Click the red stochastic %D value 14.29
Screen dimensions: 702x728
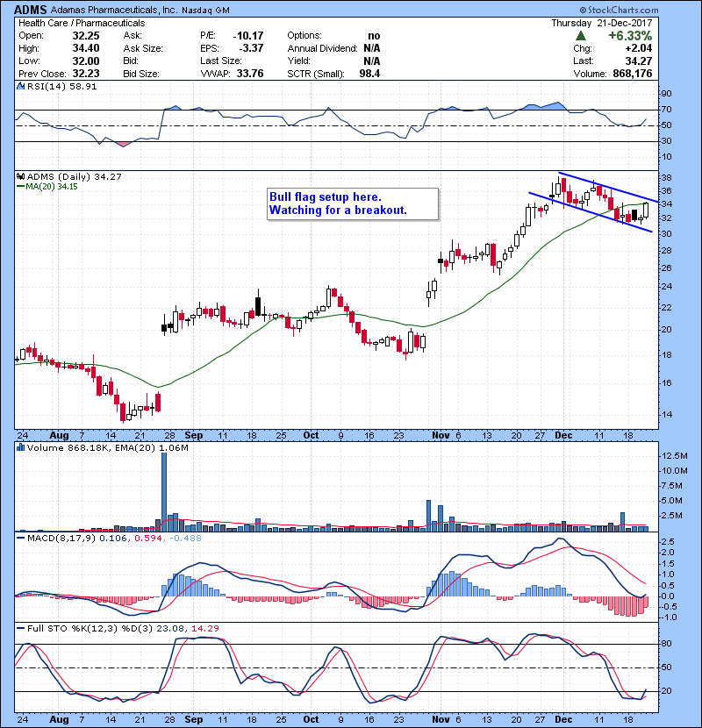tap(204, 628)
